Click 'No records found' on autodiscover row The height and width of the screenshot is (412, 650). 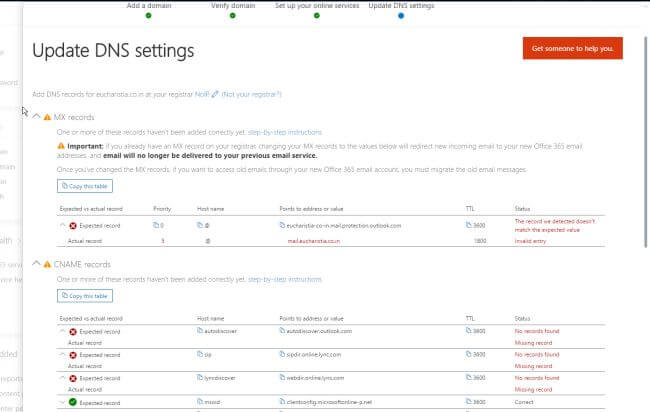click(x=537, y=331)
